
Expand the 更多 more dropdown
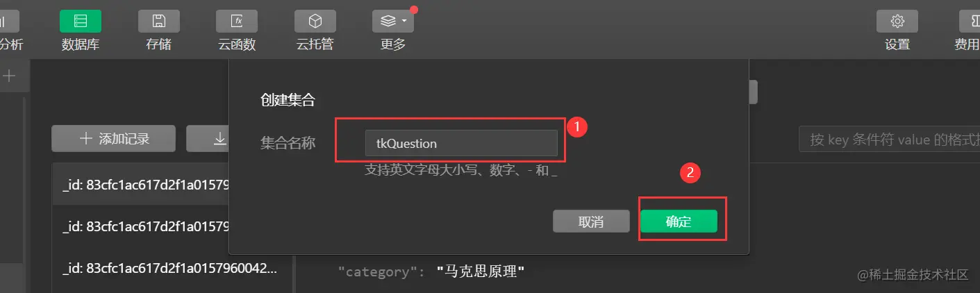[393, 21]
